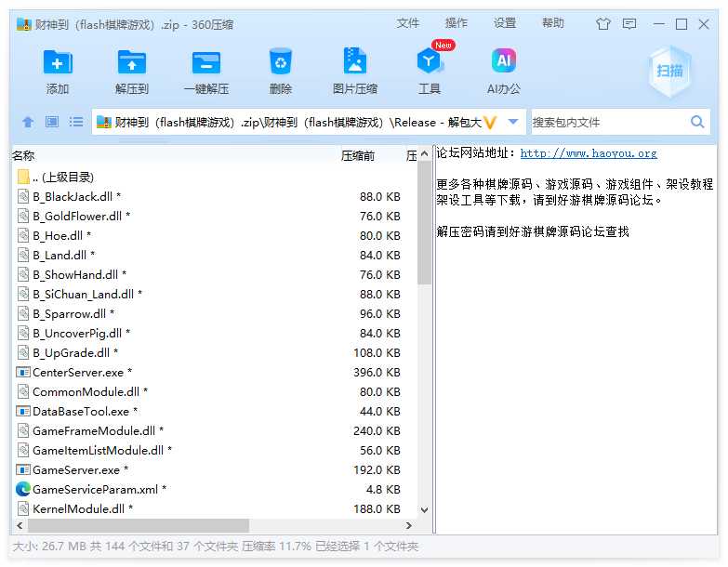Click the status bar file count text
The image size is (728, 567).
pos(216,547)
